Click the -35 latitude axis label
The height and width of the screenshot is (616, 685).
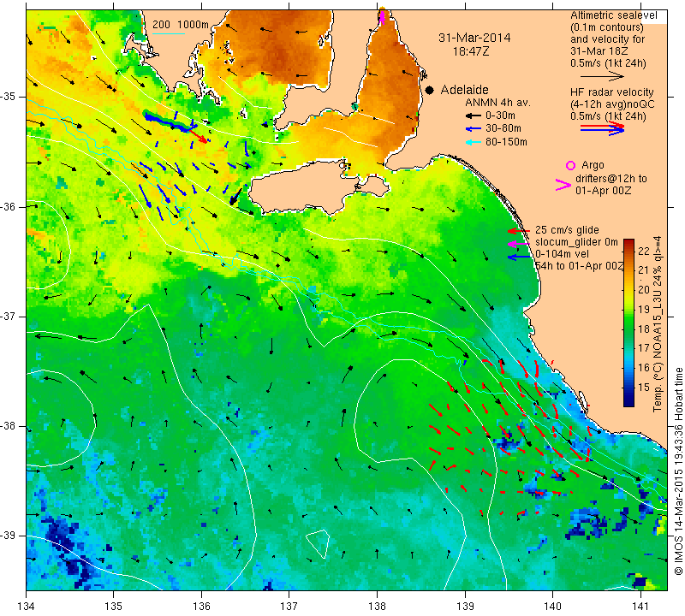tap(10, 97)
